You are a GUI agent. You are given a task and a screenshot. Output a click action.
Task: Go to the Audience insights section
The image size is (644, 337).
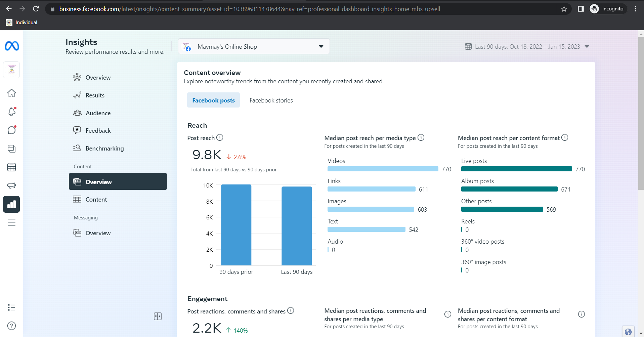pyautogui.click(x=98, y=113)
